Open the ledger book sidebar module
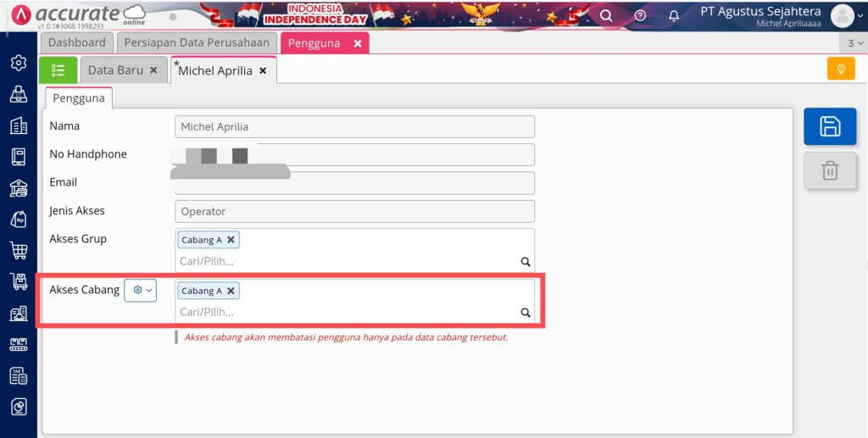 pos(19,157)
